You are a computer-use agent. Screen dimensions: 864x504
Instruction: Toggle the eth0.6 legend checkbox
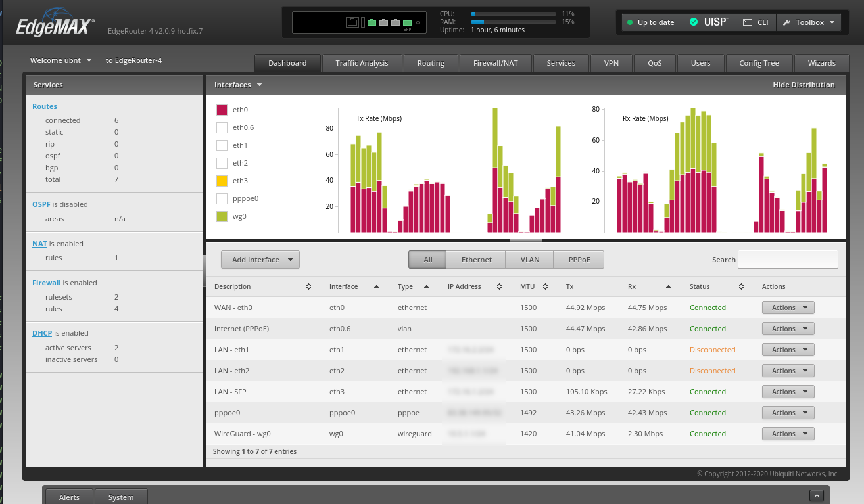point(222,127)
